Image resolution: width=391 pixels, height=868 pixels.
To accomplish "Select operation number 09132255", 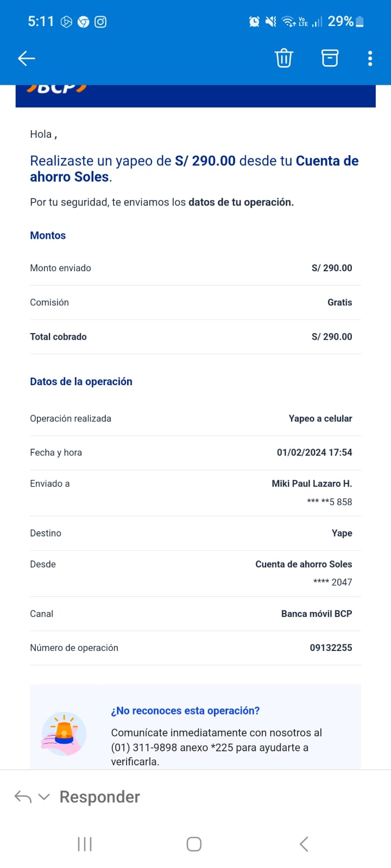I will [x=331, y=648].
